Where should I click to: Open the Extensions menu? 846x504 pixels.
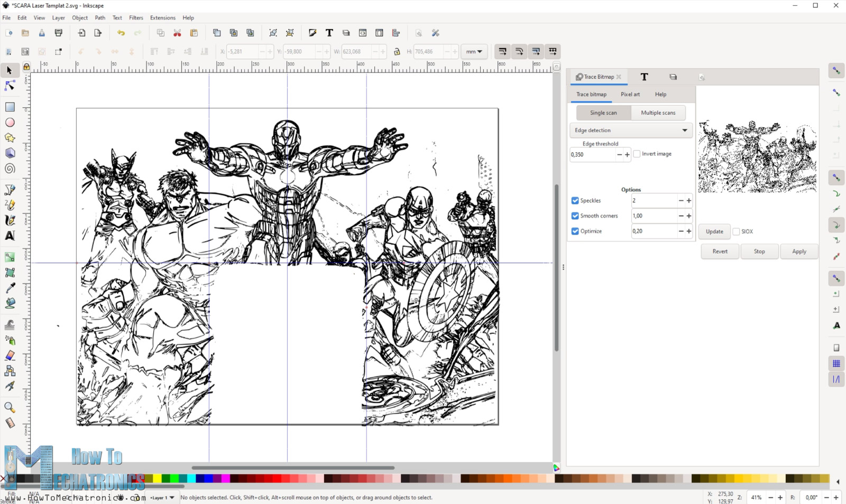pos(162,18)
